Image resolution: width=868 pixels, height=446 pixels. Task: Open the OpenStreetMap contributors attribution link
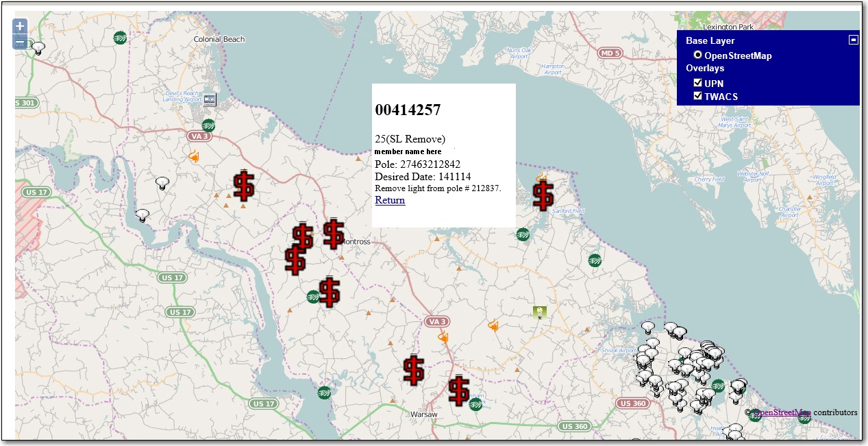coord(781,412)
